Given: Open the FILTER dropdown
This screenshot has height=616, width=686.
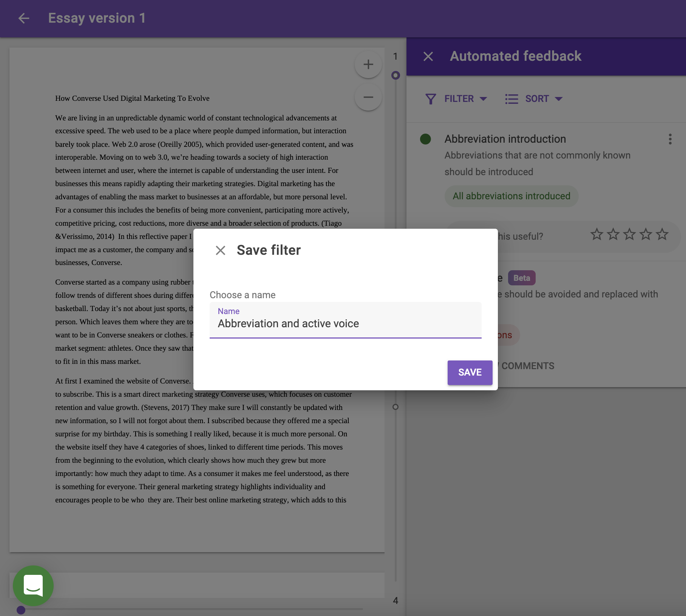Looking at the screenshot, I should click(x=457, y=99).
